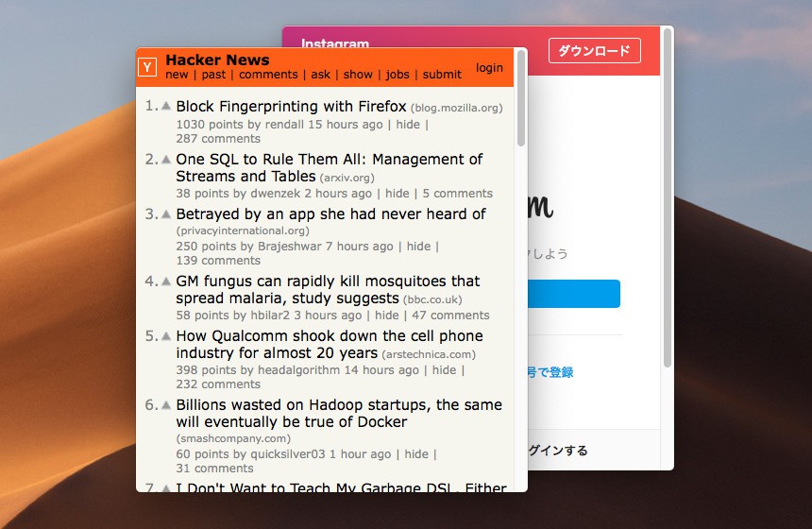This screenshot has width=812, height=529.
Task: Open user hbilar2's profile
Action: pos(270,315)
